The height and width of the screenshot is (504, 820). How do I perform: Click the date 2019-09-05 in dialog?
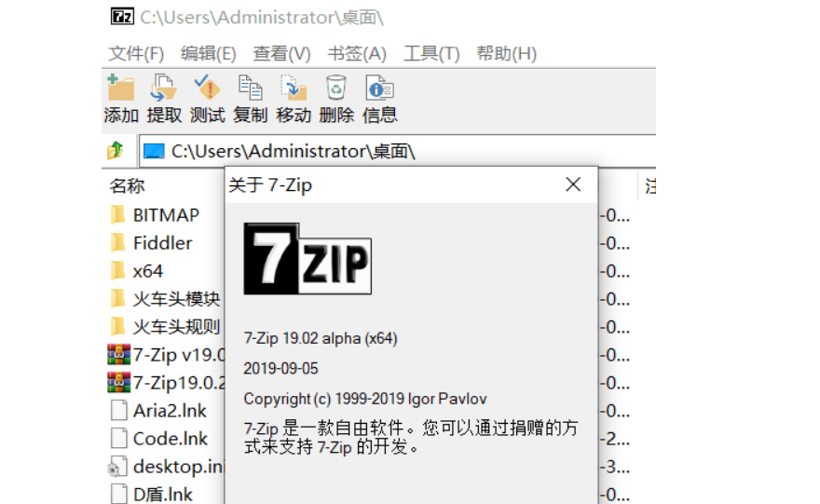point(280,369)
